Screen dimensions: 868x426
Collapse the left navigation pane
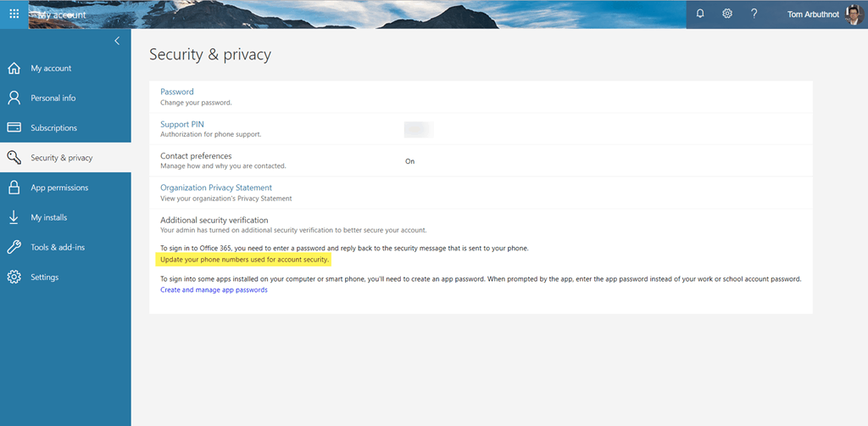[117, 41]
